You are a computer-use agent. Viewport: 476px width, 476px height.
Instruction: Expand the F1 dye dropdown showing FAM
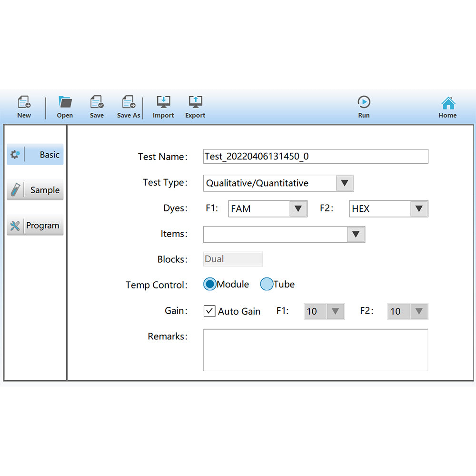(299, 208)
